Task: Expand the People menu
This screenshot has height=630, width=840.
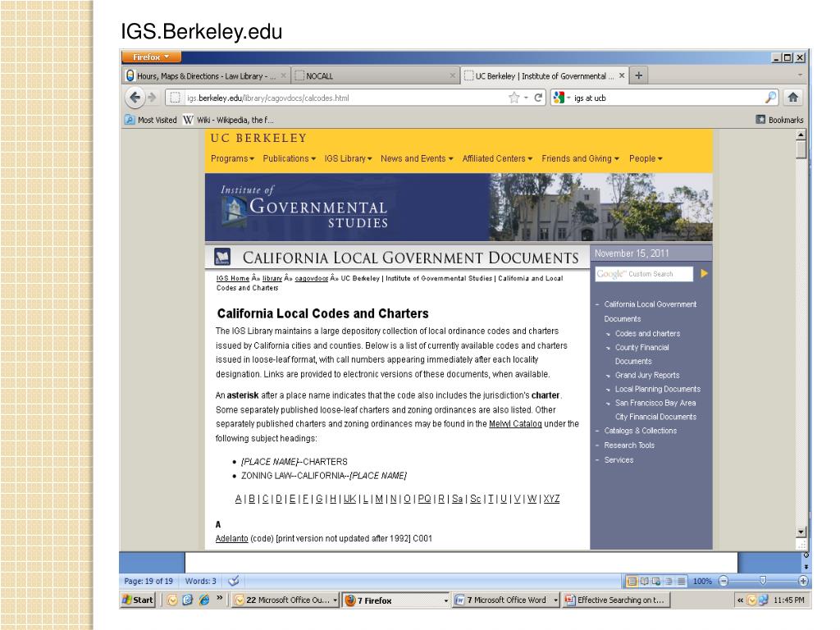Action: (x=646, y=158)
